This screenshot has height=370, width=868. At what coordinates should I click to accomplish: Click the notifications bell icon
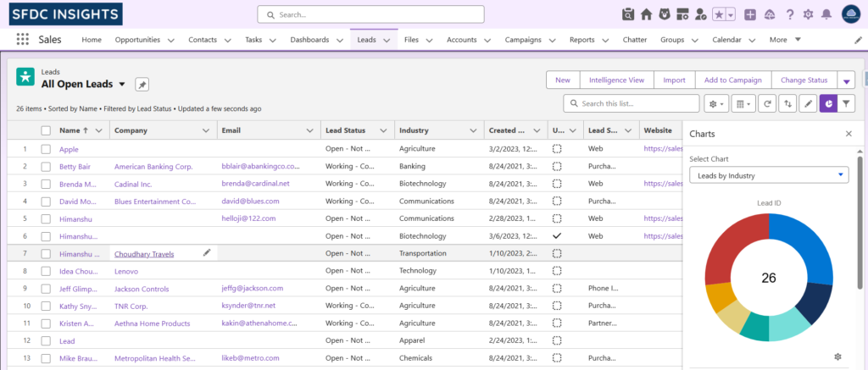pos(826,14)
